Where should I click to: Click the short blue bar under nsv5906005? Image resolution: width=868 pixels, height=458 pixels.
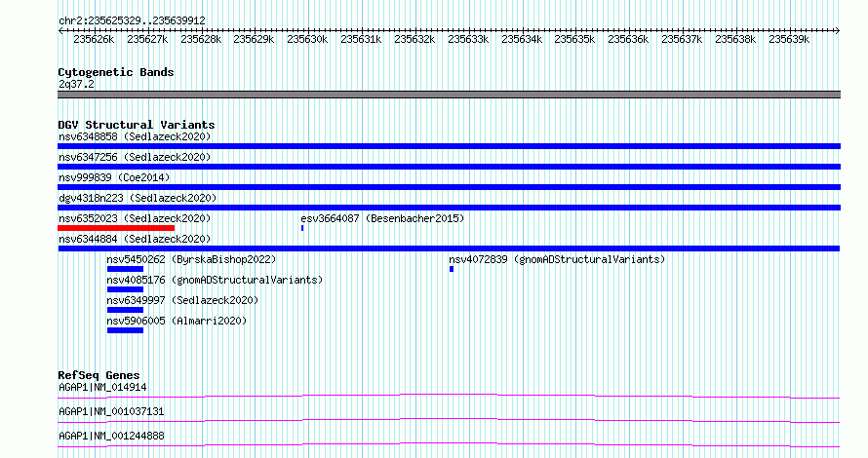click(125, 330)
